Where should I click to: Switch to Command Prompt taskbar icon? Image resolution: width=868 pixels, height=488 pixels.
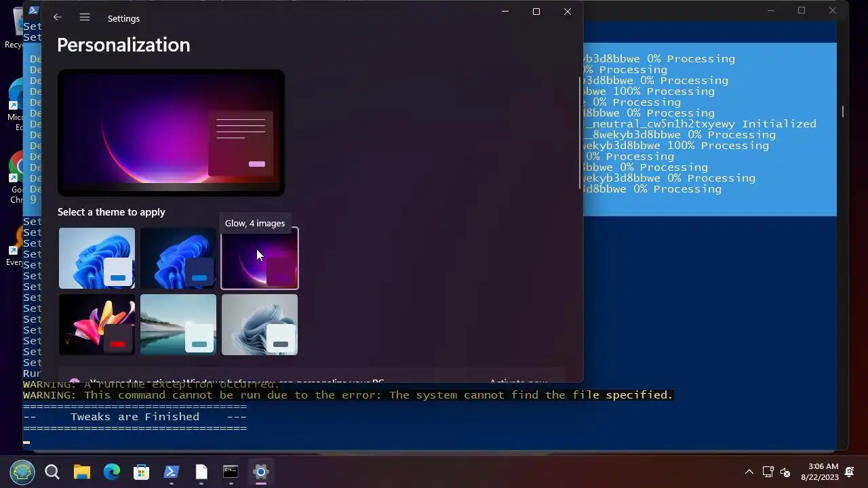point(231,472)
